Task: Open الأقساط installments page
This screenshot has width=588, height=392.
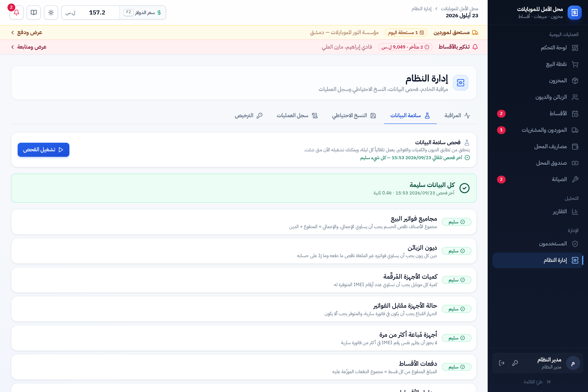Action: [x=537, y=114]
